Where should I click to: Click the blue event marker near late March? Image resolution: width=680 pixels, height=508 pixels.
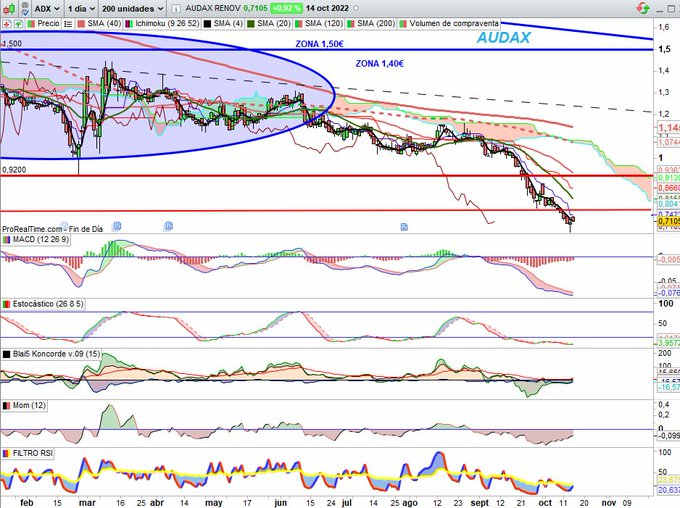[117, 226]
